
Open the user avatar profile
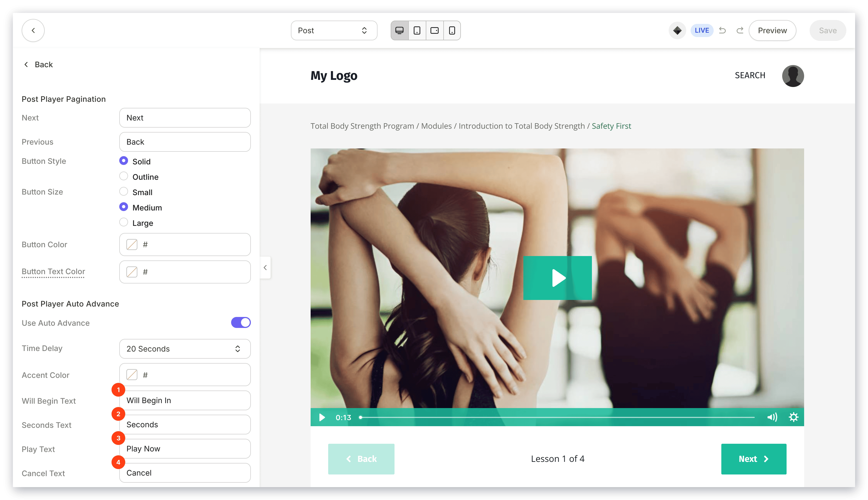click(793, 76)
